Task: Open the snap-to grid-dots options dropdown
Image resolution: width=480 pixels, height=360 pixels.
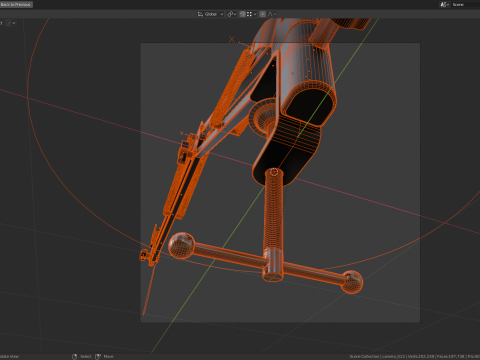Action: (x=251, y=14)
